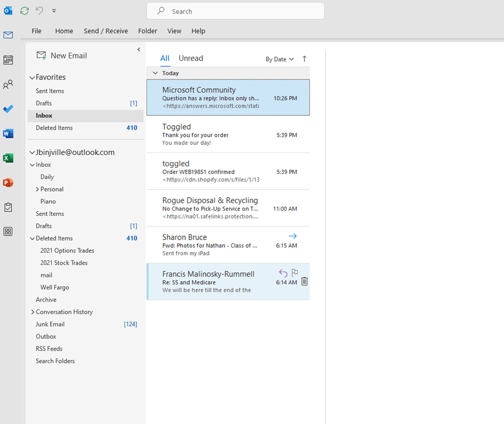Flag the Francis Malinosky-Rummell message

[x=295, y=273]
